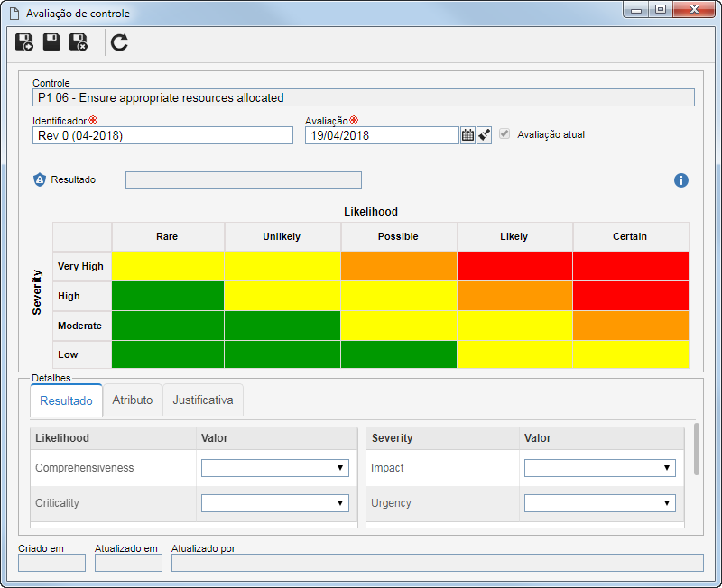Minimize the Avaliação de controle window
The height and width of the screenshot is (588, 722).
(636, 10)
